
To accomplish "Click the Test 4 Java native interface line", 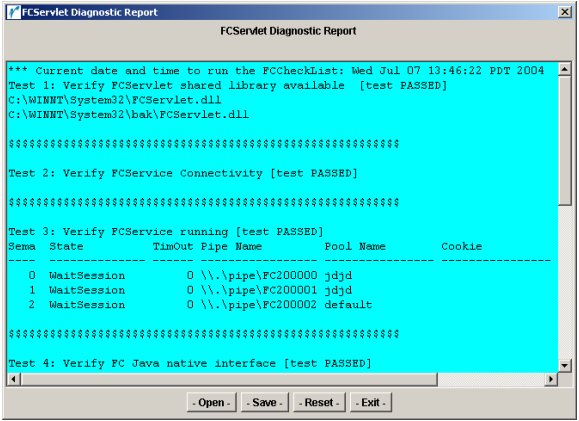I will coord(189,363).
